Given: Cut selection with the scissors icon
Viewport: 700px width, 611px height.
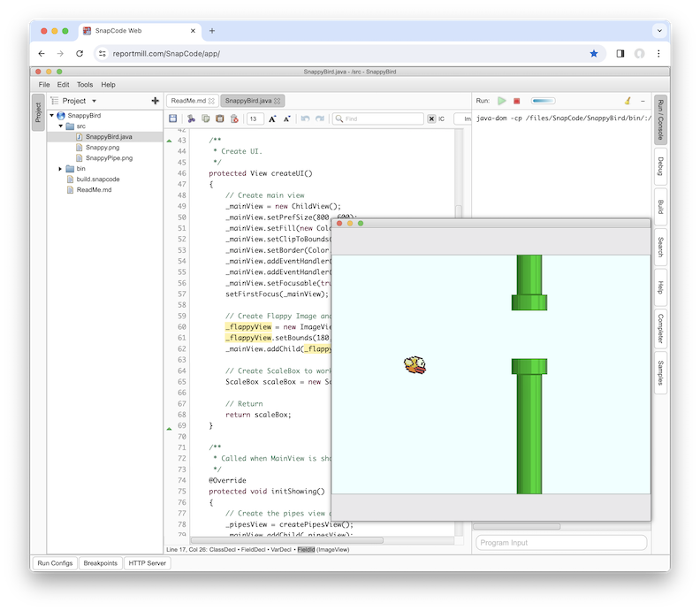Looking at the screenshot, I should (191, 118).
